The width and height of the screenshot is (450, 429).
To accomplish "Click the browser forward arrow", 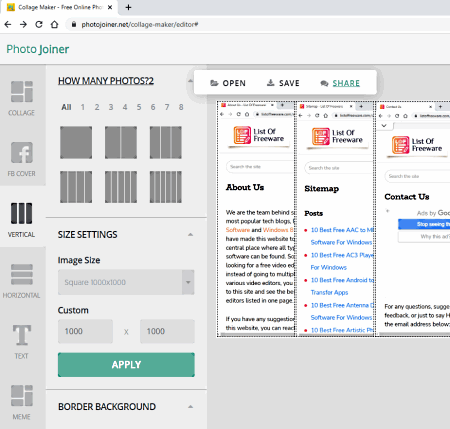I will click(23, 24).
